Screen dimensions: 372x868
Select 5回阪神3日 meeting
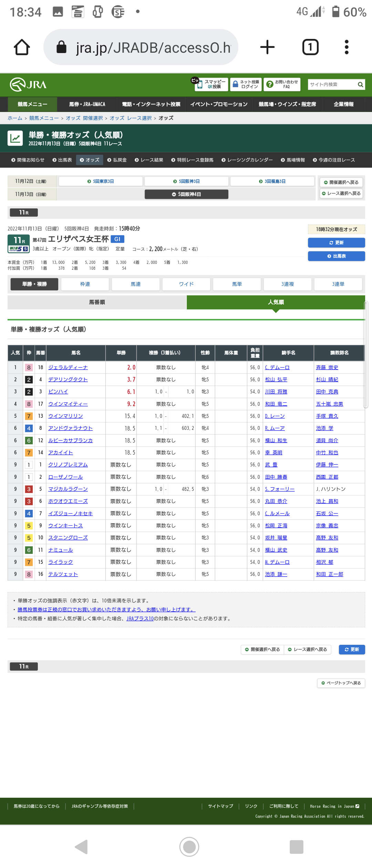coord(186,181)
